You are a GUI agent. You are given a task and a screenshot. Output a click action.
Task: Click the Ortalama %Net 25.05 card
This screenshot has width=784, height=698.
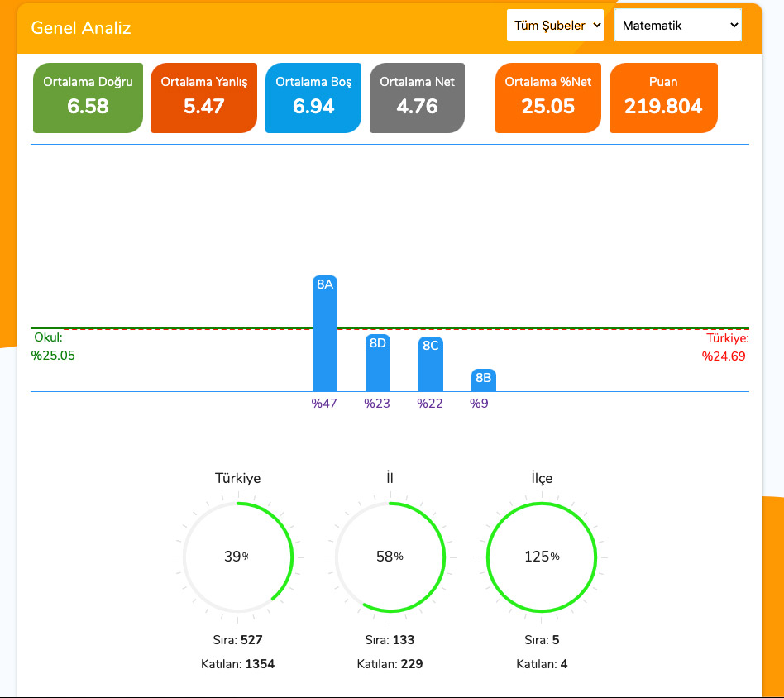[548, 98]
